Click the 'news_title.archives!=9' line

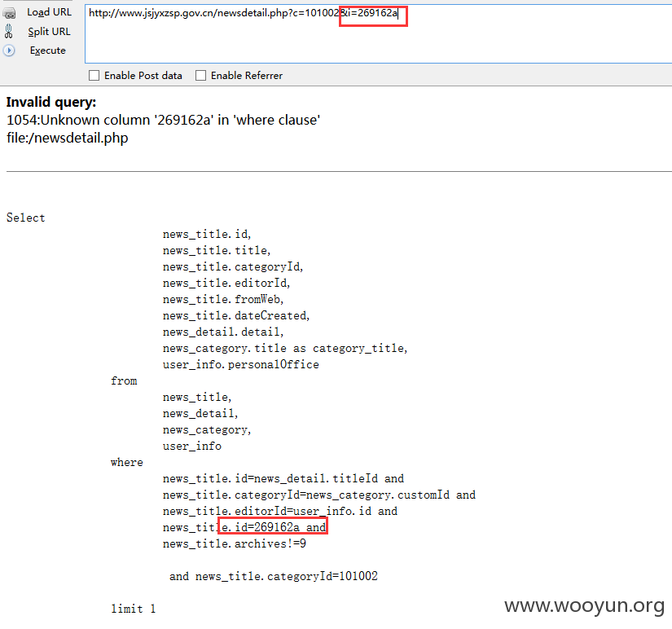pos(235,543)
